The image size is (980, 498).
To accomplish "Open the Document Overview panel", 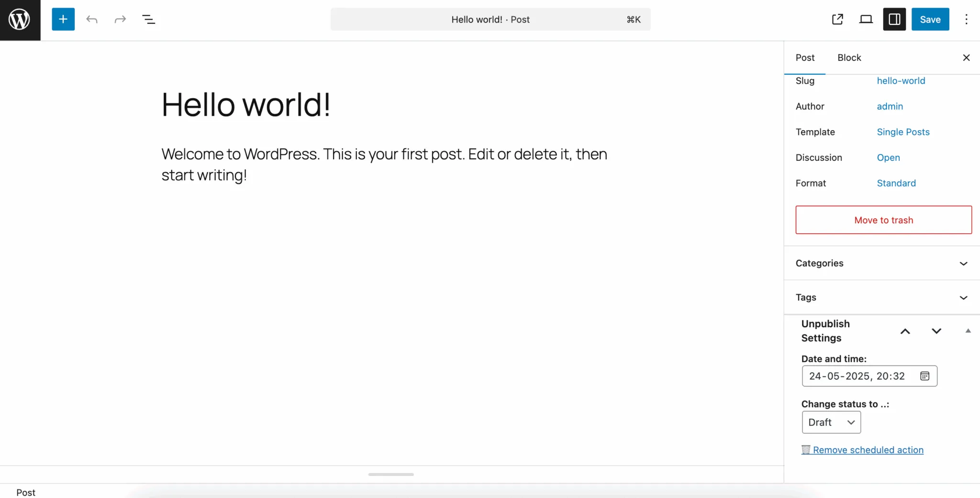I will tap(149, 19).
